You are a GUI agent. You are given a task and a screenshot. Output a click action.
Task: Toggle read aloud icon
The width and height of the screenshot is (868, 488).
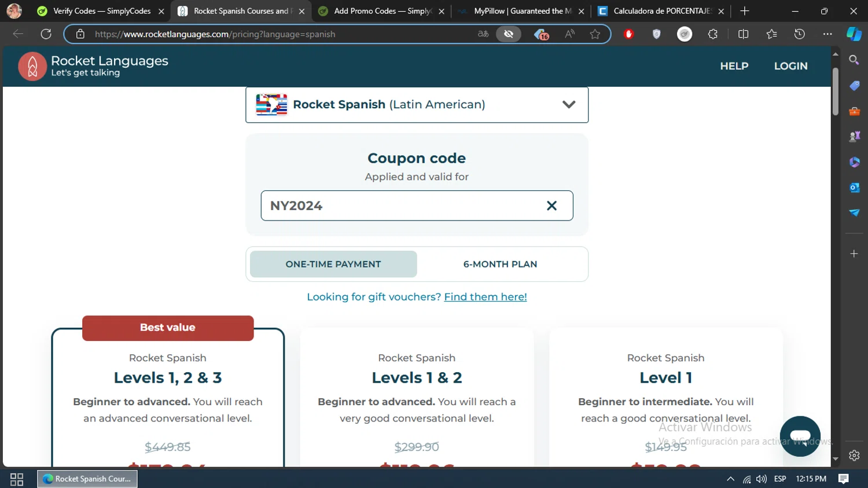570,34
